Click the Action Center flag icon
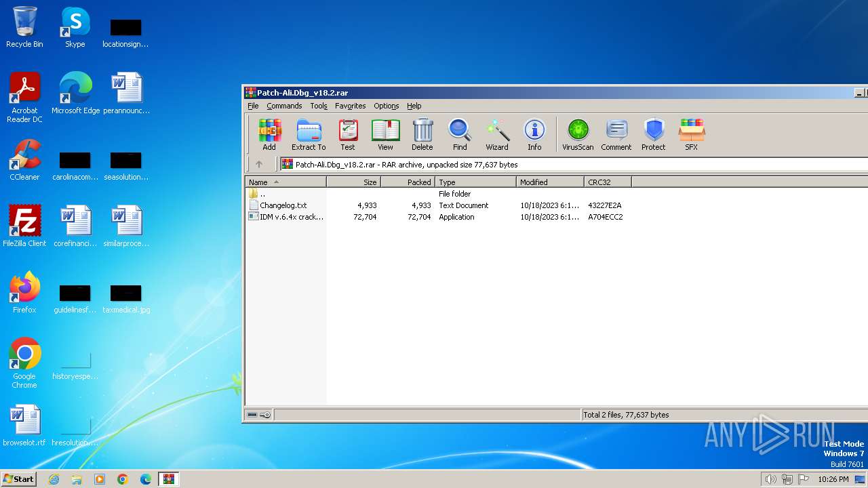 tap(804, 479)
